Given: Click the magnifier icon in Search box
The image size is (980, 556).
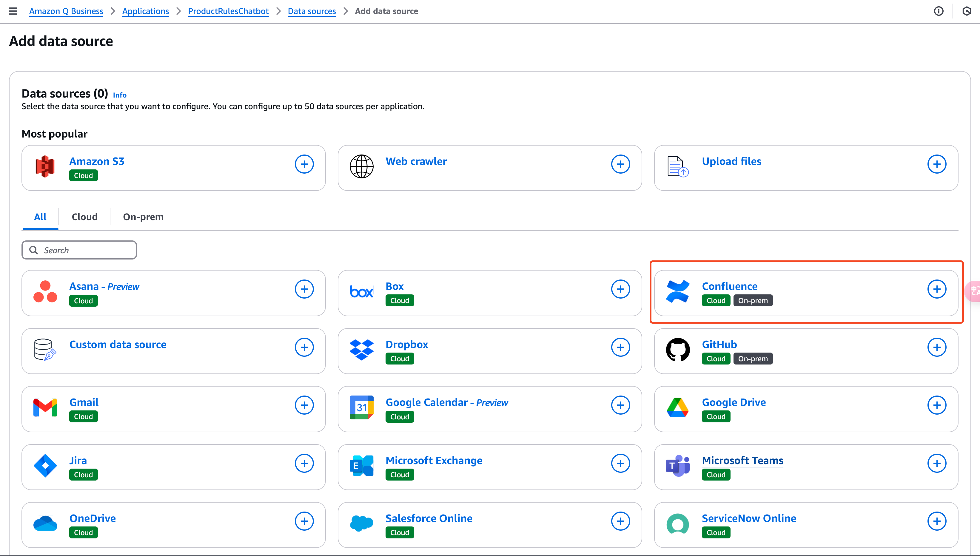Looking at the screenshot, I should click(34, 250).
